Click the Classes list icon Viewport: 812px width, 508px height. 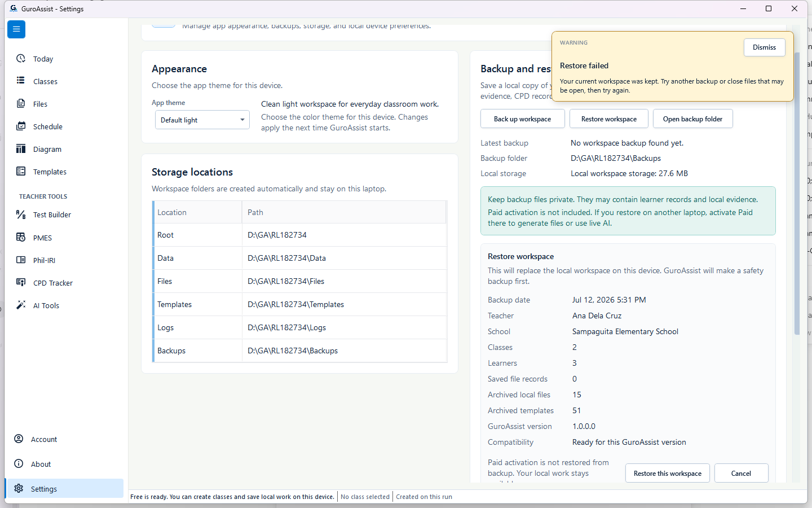pyautogui.click(x=21, y=81)
